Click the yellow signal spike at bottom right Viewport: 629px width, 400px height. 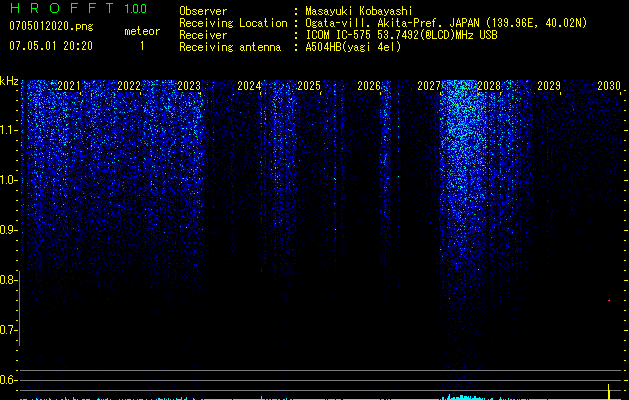(609, 392)
